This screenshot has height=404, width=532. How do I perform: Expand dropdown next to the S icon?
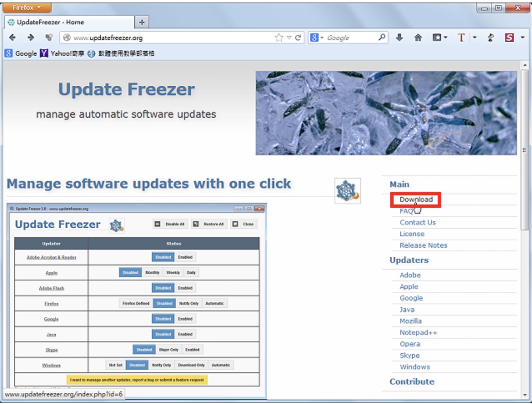[x=522, y=38]
